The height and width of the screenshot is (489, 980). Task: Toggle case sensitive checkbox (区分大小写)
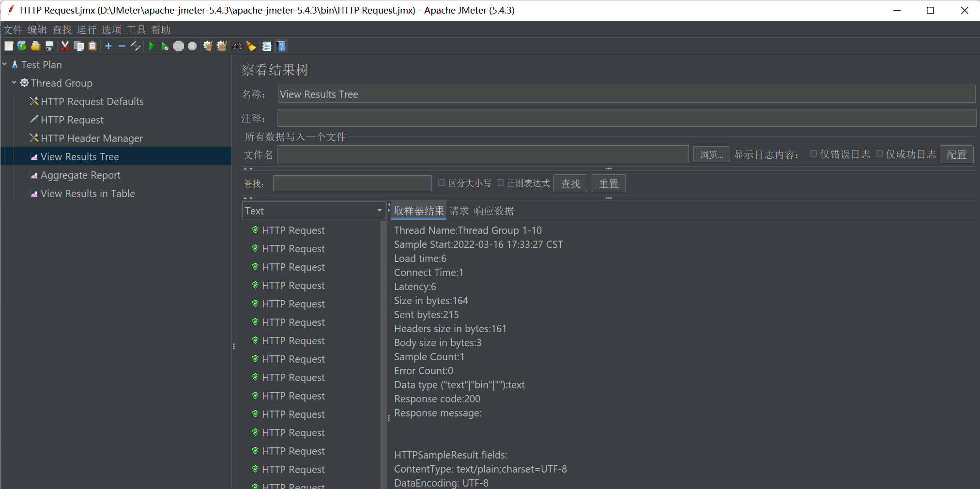pos(442,183)
